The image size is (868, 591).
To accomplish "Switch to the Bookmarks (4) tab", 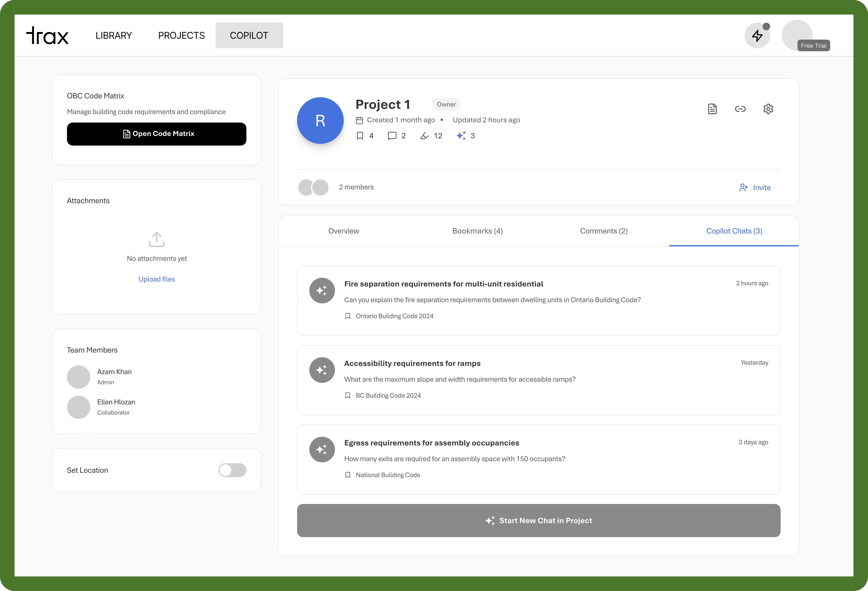I will (x=477, y=231).
